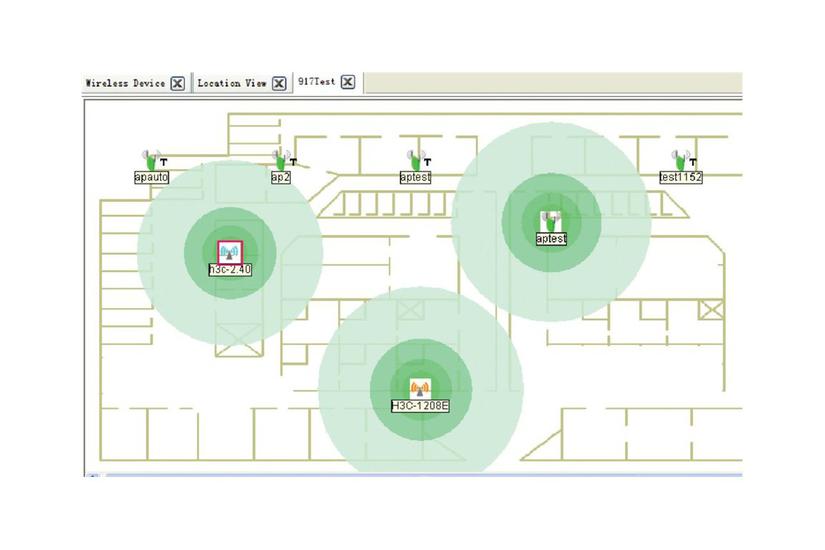
Task: Click the apauto name label
Action: tap(152, 177)
